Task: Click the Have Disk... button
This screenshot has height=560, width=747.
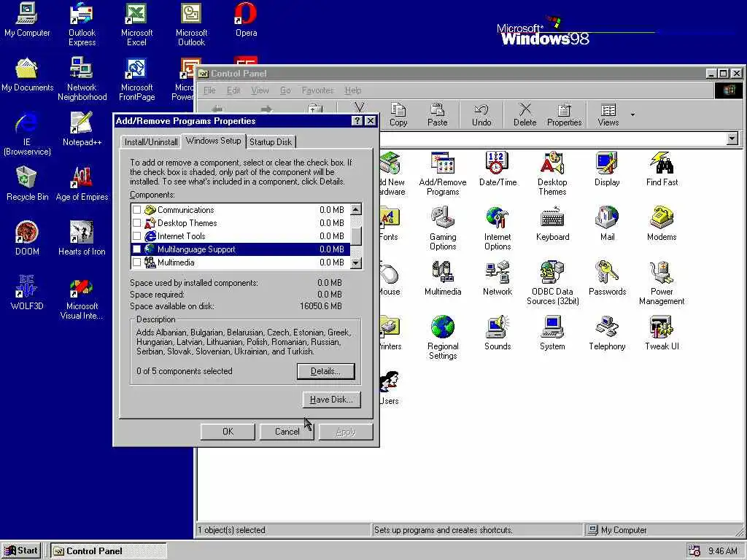Action: [x=332, y=400]
